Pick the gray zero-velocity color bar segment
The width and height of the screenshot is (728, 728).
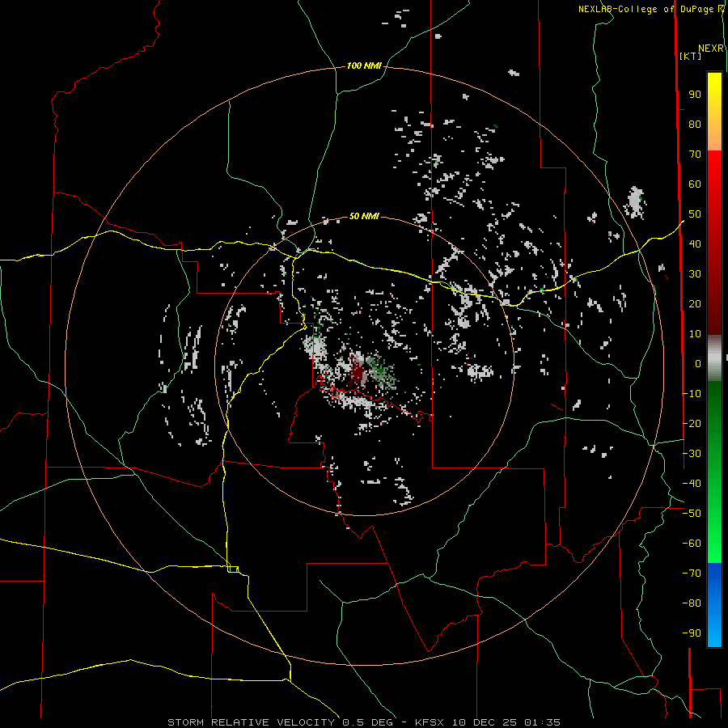point(714,358)
